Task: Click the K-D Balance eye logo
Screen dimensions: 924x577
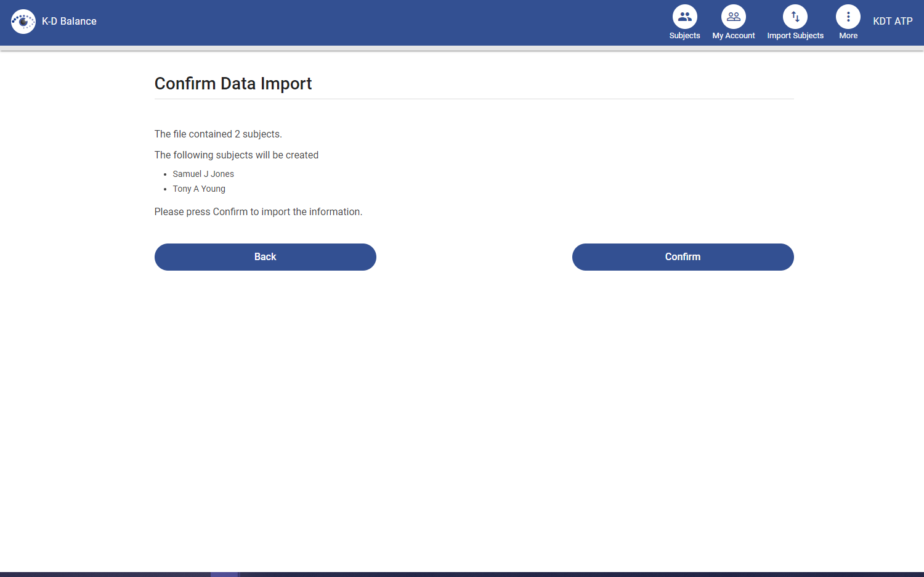Action: coord(23,21)
